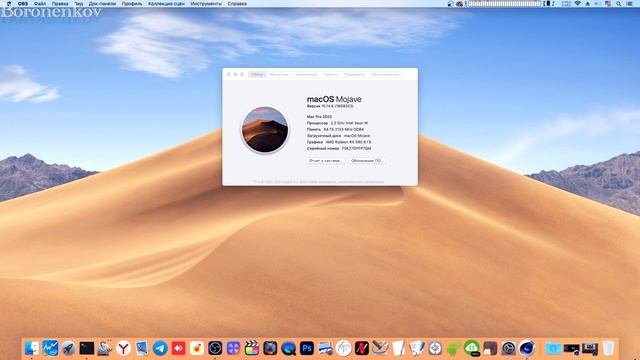Open QuickTime Player in the Dock
Viewport: 640px width, 360px height.
pos(289,348)
